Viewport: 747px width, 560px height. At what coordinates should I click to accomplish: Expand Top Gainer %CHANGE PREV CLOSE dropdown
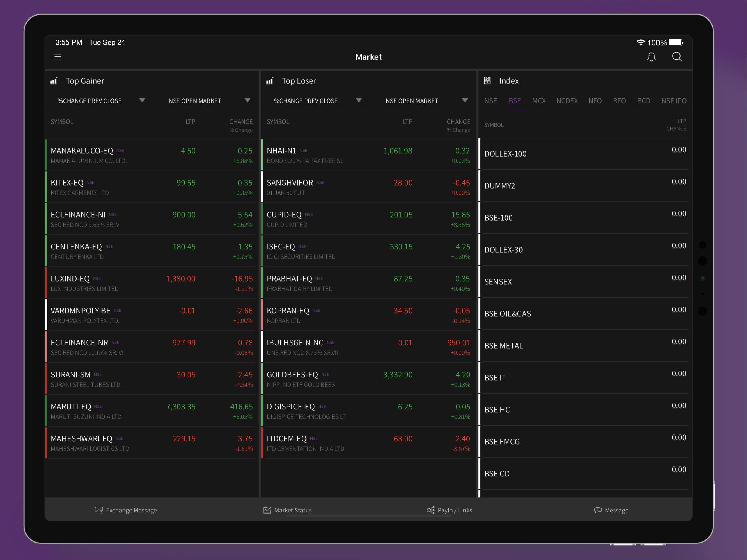[99, 101]
